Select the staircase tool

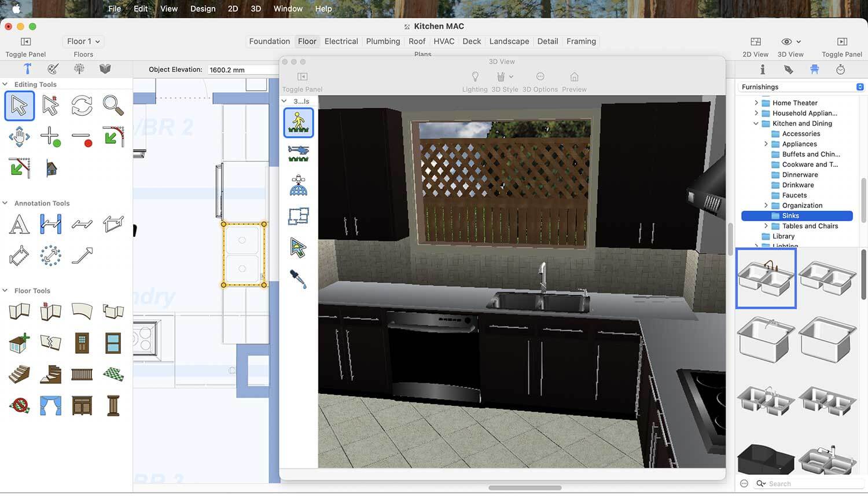point(19,375)
